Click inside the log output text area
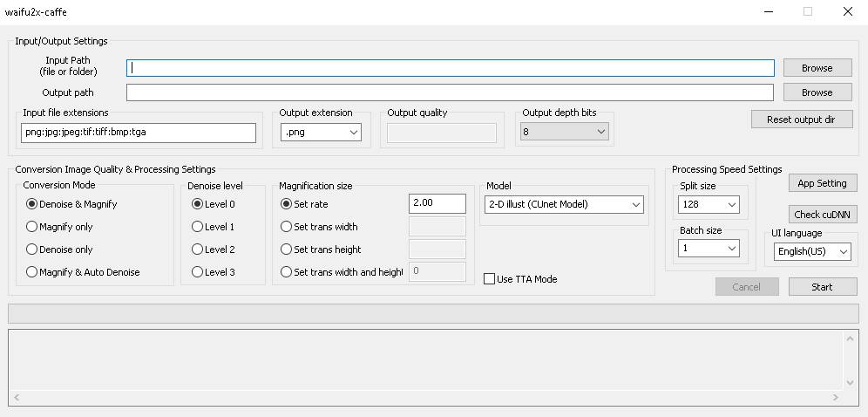This screenshot has height=417, width=868. (426, 360)
